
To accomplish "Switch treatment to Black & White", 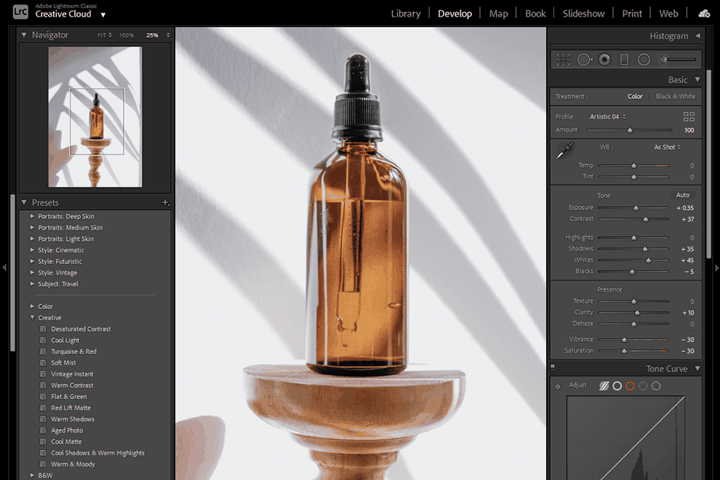I will (675, 97).
